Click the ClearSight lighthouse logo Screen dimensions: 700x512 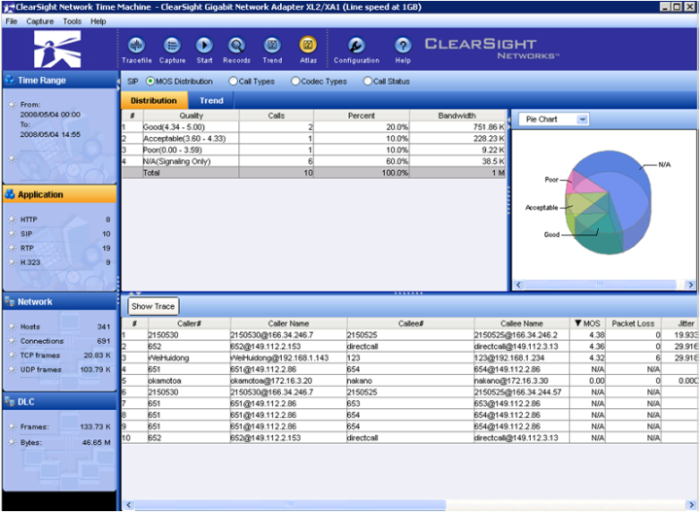[x=58, y=49]
